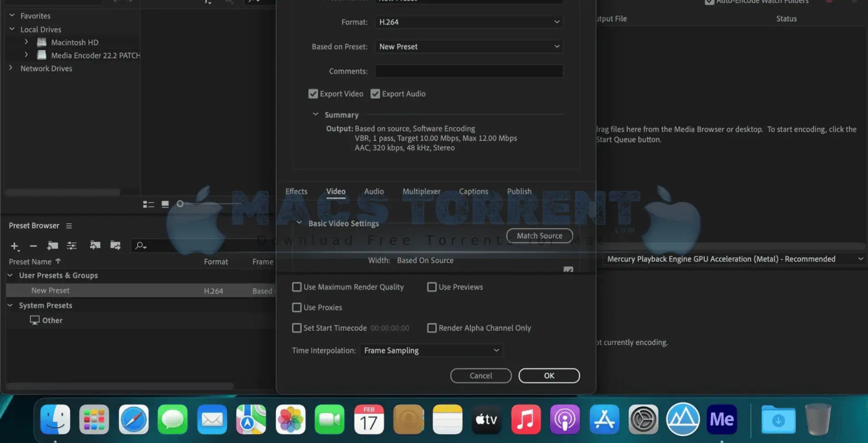Image resolution: width=868 pixels, height=443 pixels.
Task: Click the Status column header in Queue
Action: tap(786, 19)
